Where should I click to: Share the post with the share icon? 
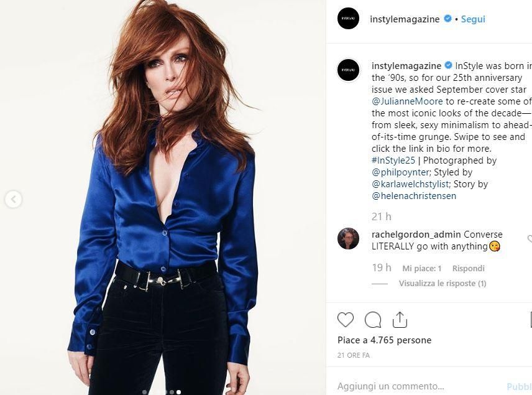(x=400, y=320)
